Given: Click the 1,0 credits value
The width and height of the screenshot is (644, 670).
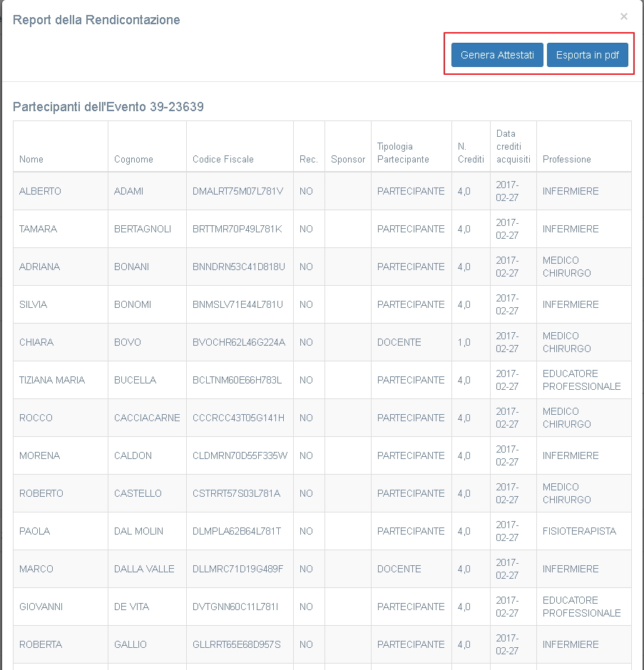Looking at the screenshot, I should (464, 342).
